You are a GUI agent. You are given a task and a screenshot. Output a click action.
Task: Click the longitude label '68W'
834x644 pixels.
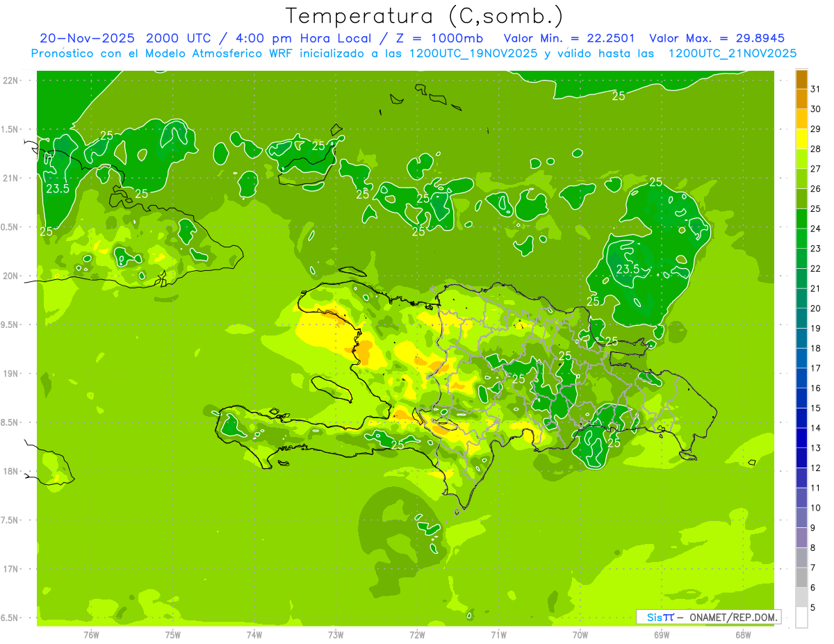pos(742,635)
